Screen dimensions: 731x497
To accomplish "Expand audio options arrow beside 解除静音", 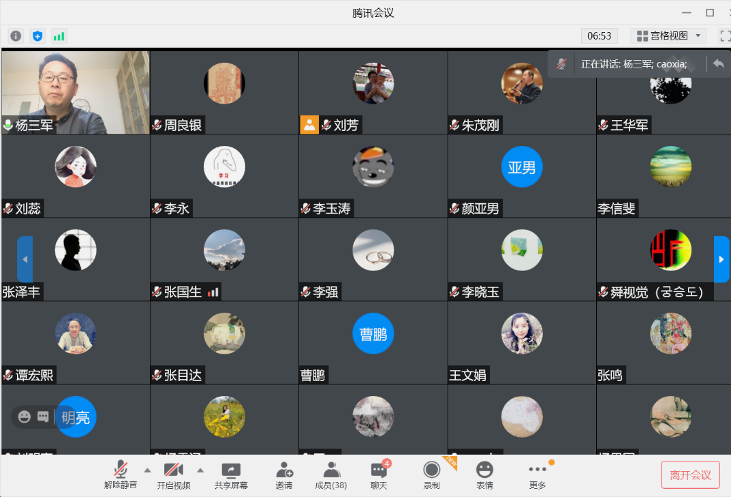I will pos(147,469).
